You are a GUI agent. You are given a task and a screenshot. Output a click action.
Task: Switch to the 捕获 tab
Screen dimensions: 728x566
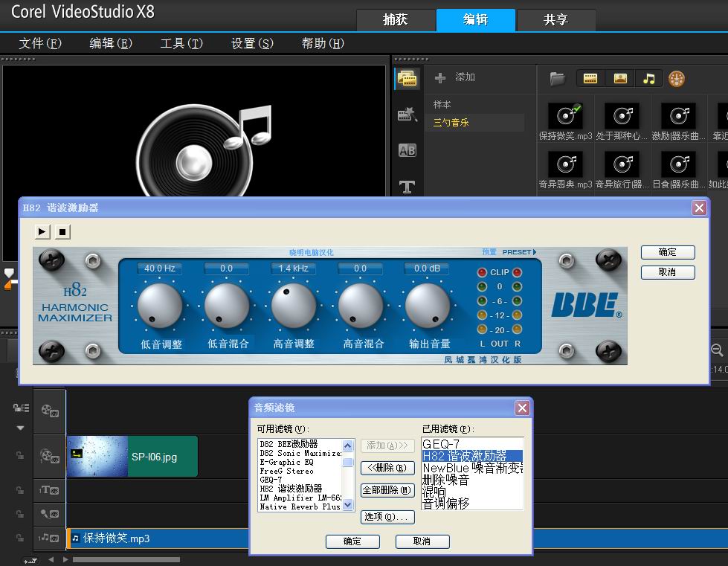point(395,19)
